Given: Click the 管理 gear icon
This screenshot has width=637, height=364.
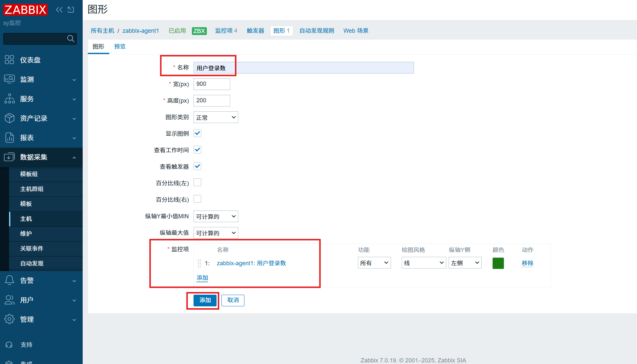Looking at the screenshot, I should pyautogui.click(x=9, y=319).
